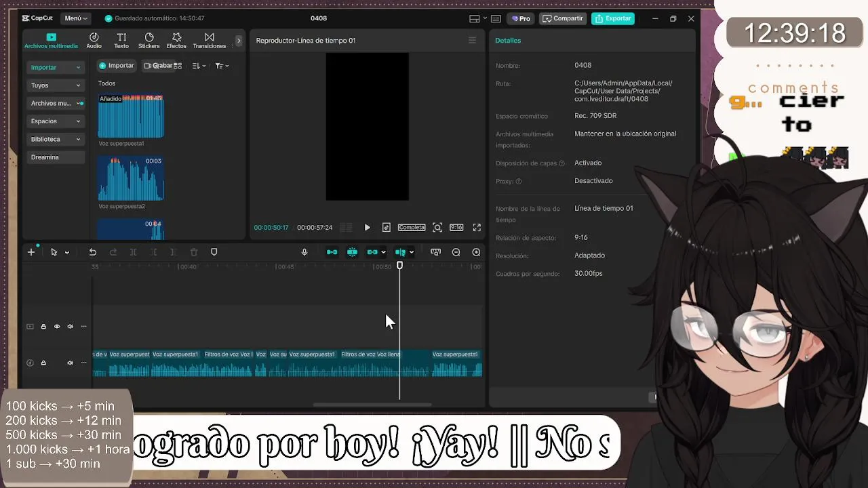Open the player panel hamburger menu

pos(473,41)
